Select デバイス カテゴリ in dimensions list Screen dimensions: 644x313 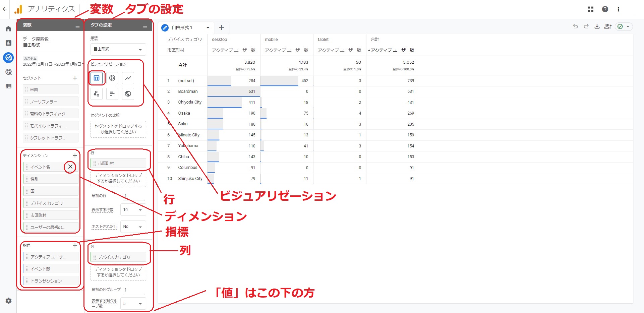pos(51,203)
